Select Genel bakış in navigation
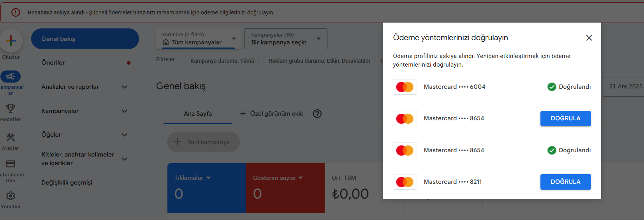Image resolution: width=644 pixels, height=220 pixels. [85, 39]
